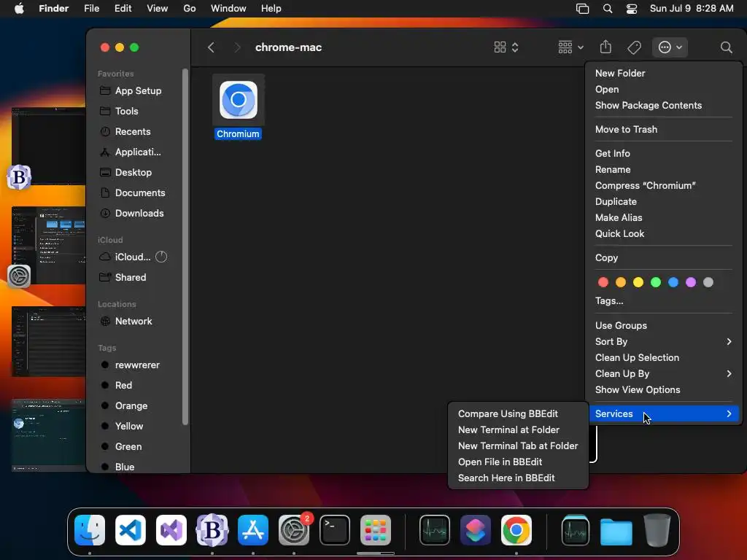This screenshot has height=560, width=747.
Task: Select Compare Using BBEdit service
Action: (x=519, y=414)
